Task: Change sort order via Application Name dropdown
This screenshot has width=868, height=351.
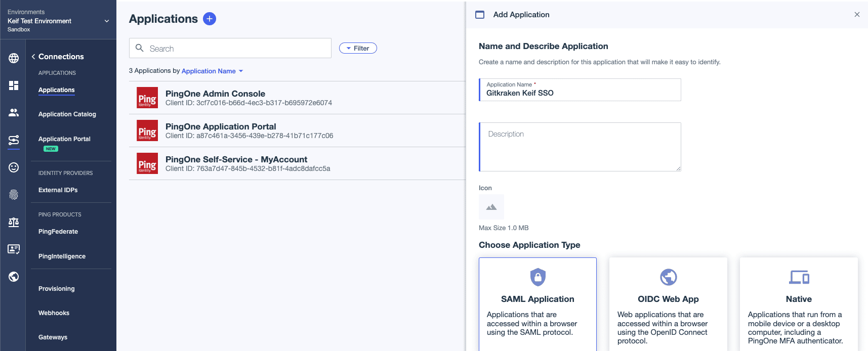Action: pos(213,71)
